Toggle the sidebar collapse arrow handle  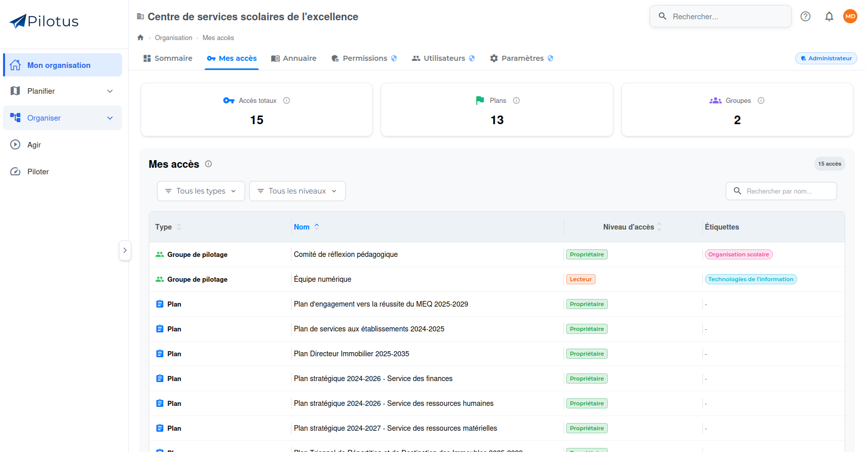[125, 250]
